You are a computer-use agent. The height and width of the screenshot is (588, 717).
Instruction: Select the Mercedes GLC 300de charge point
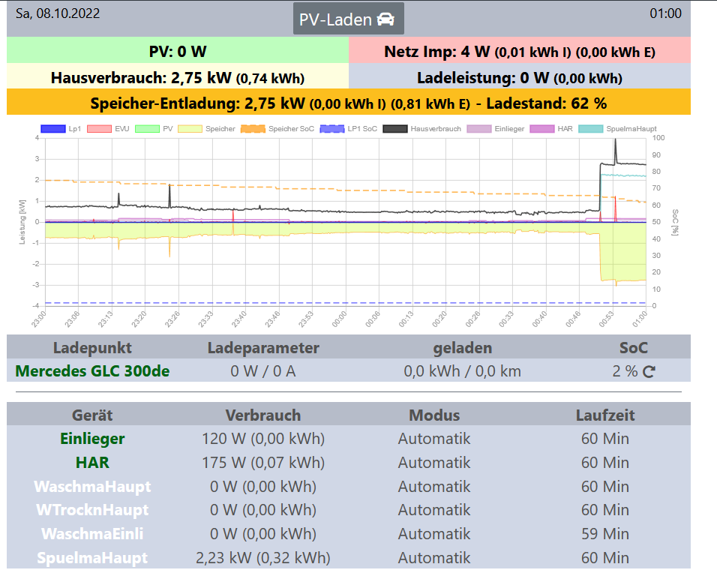[92, 371]
